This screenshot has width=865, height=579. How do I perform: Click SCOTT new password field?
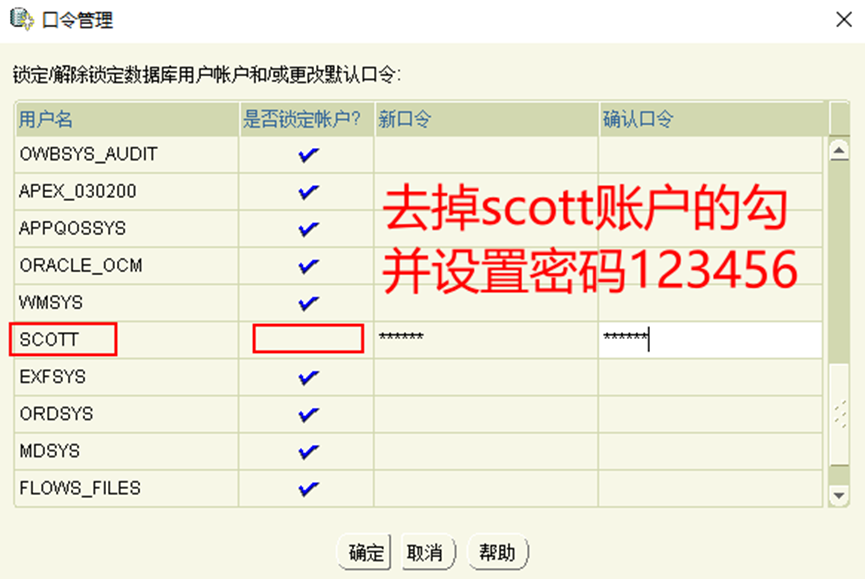coord(486,339)
